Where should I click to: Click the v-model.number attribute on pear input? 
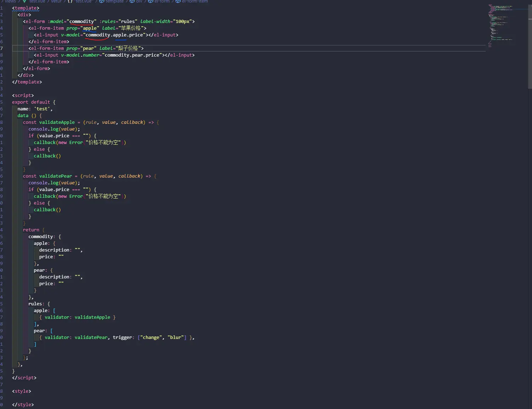click(81, 55)
